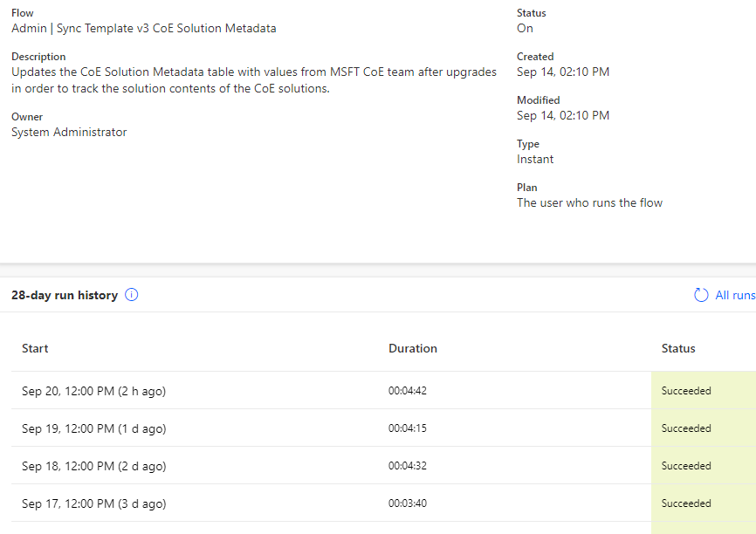The width and height of the screenshot is (756, 534).
Task: Click the Duration column header
Action: point(413,348)
